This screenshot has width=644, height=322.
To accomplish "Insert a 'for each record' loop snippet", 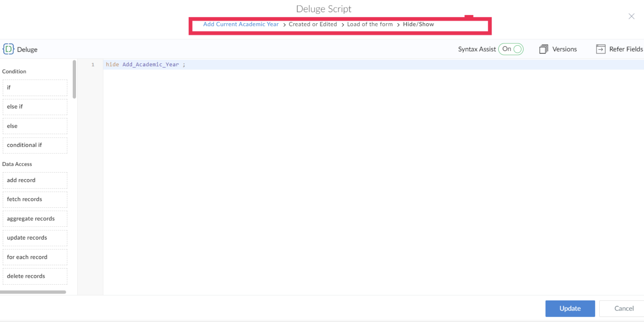I will [35, 257].
